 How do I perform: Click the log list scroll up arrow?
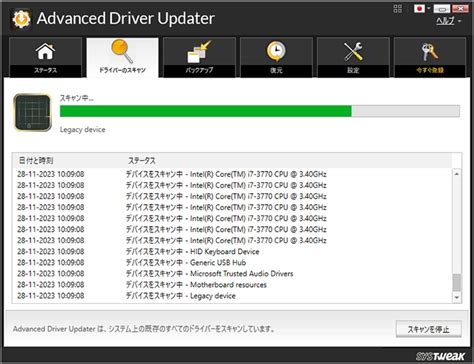(457, 174)
